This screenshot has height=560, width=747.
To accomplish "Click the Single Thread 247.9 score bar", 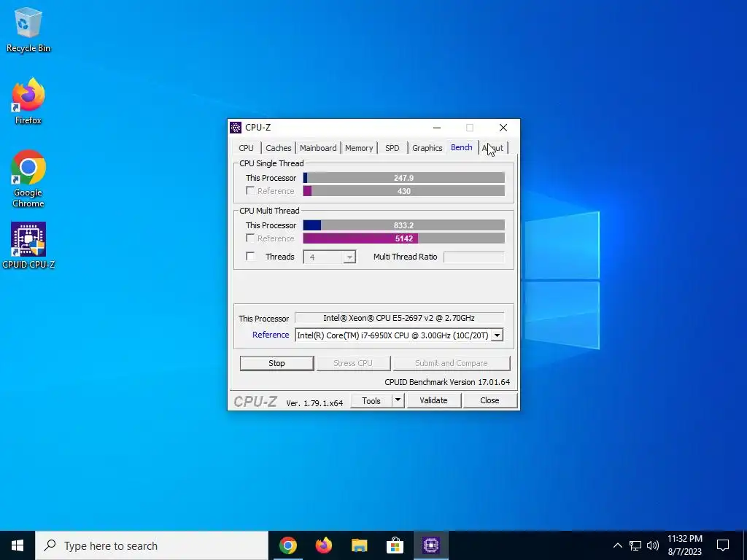I will pos(403,178).
